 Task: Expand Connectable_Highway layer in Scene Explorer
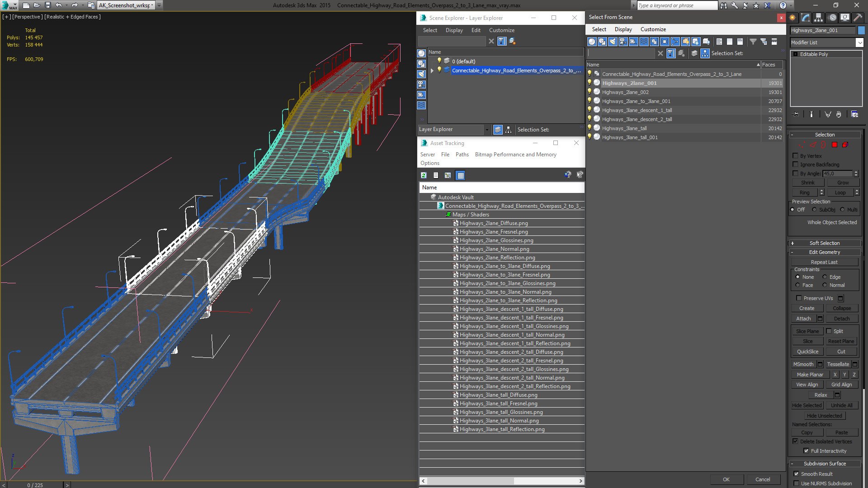click(432, 70)
